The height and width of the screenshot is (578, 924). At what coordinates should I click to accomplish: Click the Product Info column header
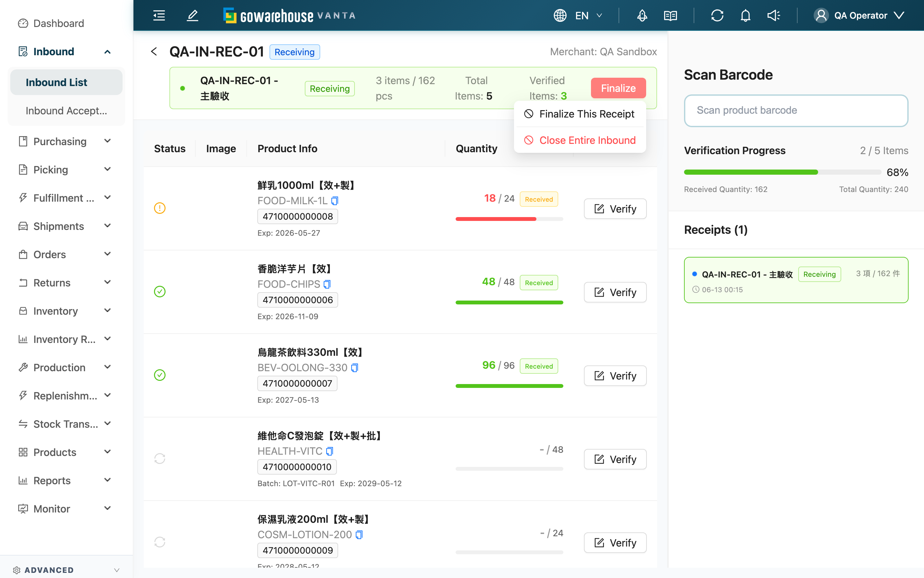(287, 149)
